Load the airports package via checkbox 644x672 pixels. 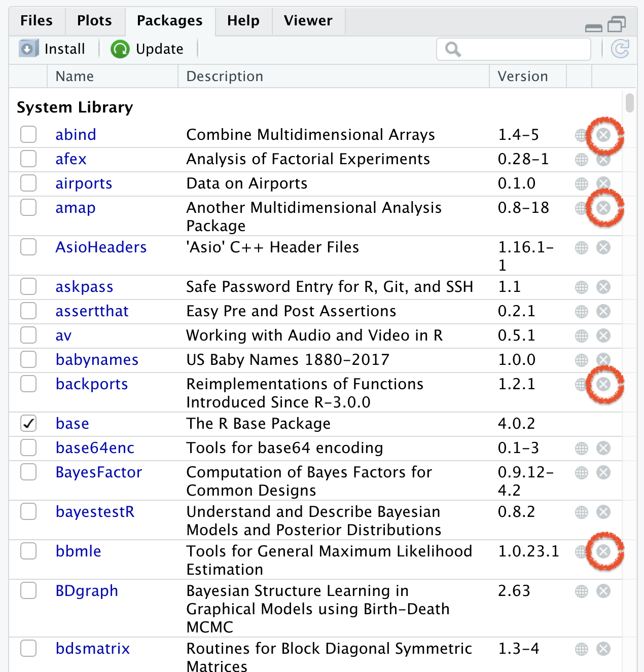[x=28, y=183]
